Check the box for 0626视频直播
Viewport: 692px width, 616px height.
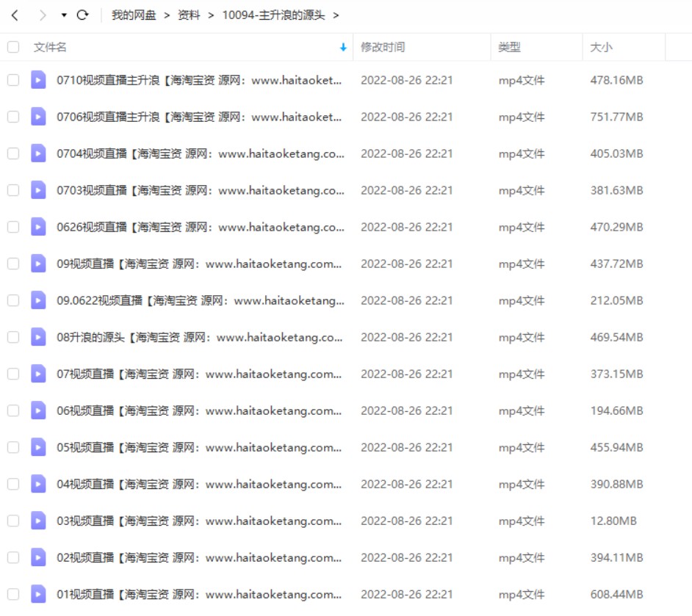click(x=13, y=227)
